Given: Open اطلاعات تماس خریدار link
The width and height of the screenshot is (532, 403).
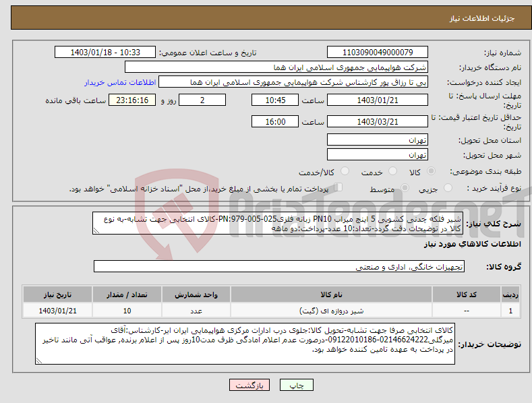Looking at the screenshot, I should [x=120, y=82].
